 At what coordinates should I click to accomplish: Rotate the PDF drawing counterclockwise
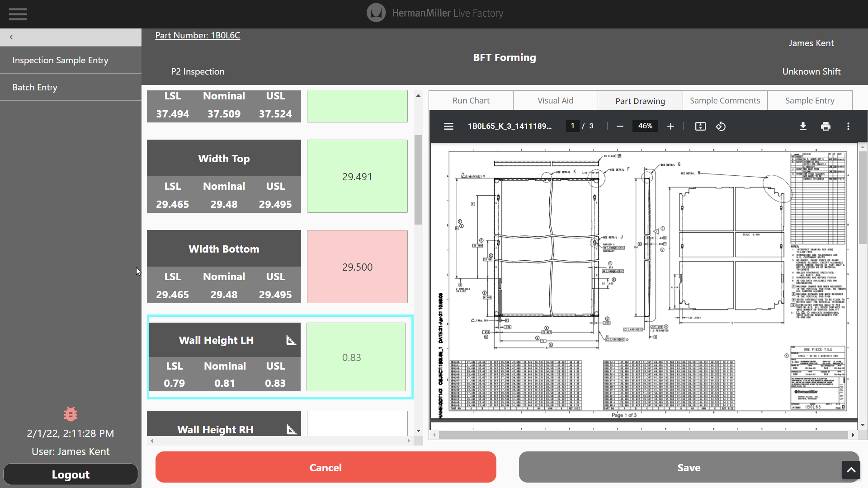tap(721, 126)
